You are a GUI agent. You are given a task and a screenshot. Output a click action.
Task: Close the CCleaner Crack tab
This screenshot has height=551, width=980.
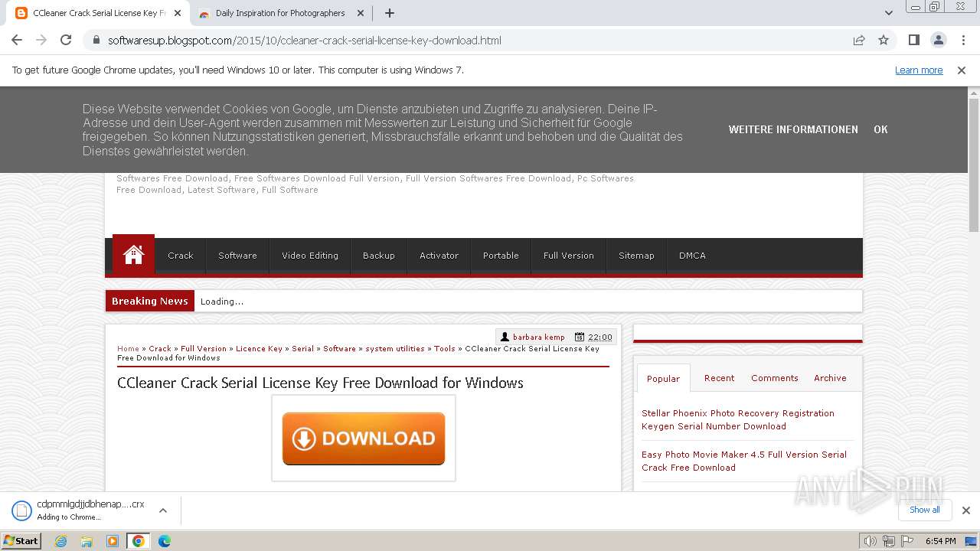(x=178, y=13)
